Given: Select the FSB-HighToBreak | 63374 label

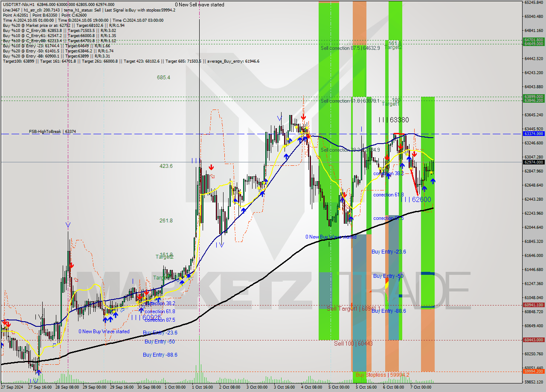Looking at the screenshot, I should pyautogui.click(x=52, y=132).
